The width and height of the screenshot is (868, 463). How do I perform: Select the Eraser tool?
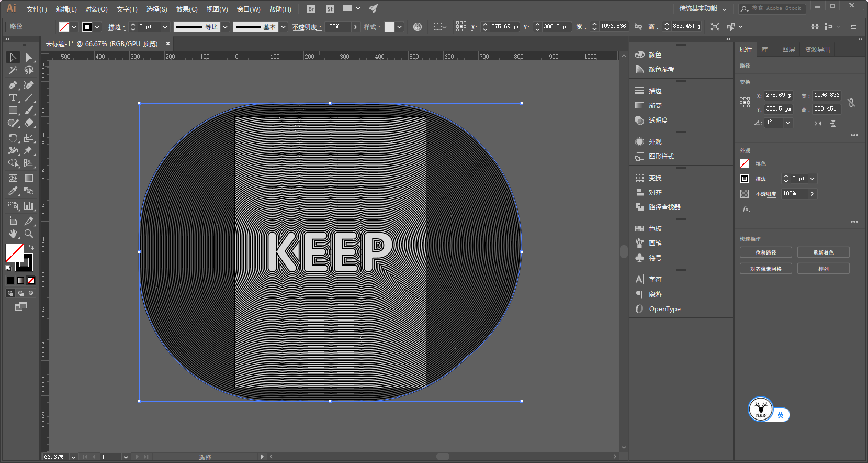29,123
